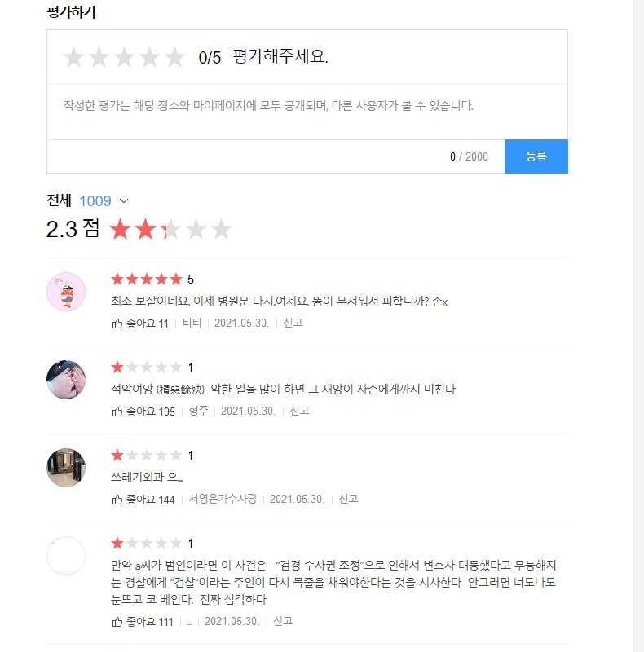Select the second rating star in the rating box
The width and height of the screenshot is (644, 652).
click(x=99, y=57)
